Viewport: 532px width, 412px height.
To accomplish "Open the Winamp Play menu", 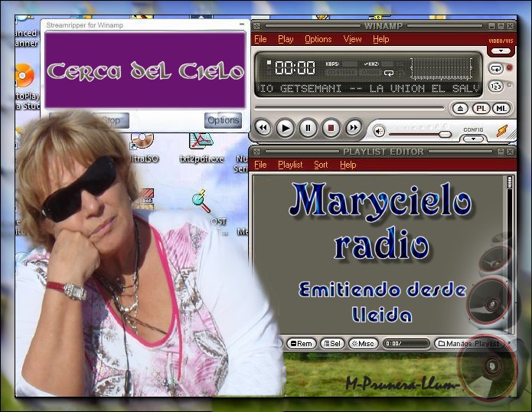I will click(286, 39).
